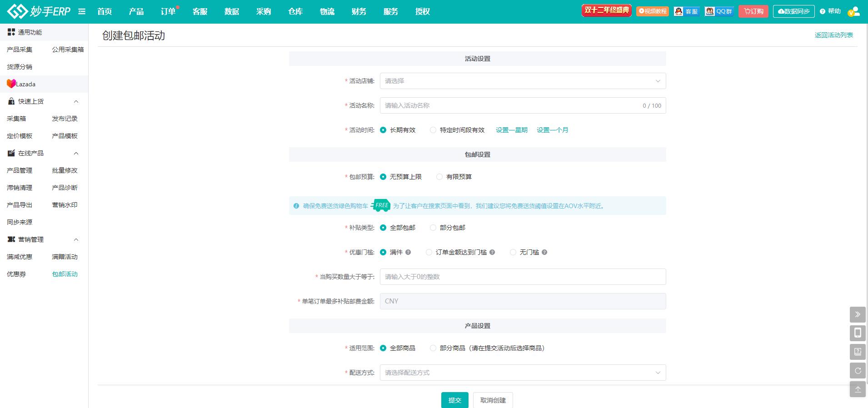Click 返回活动列表 link
Screen dimensions: 868x408
[833, 35]
